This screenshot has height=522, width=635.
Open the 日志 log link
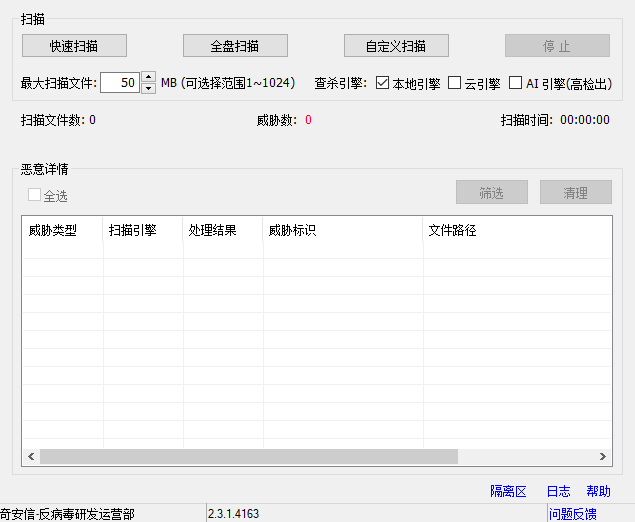click(x=558, y=491)
